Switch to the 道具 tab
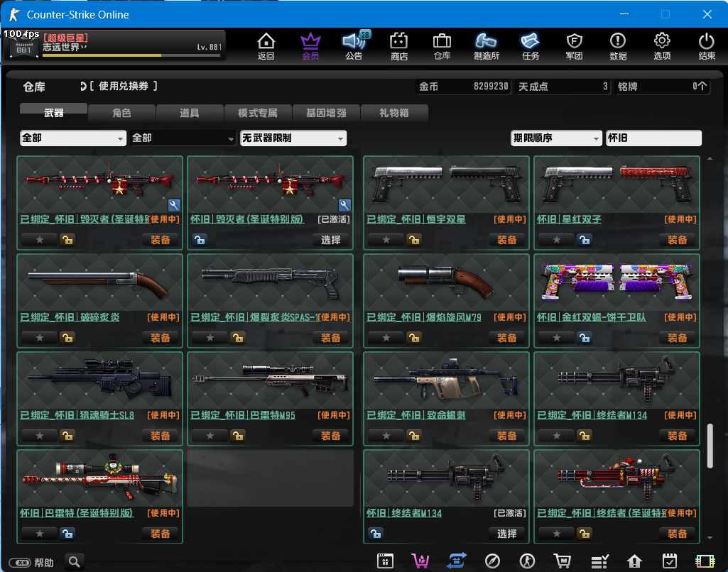 tap(190, 112)
